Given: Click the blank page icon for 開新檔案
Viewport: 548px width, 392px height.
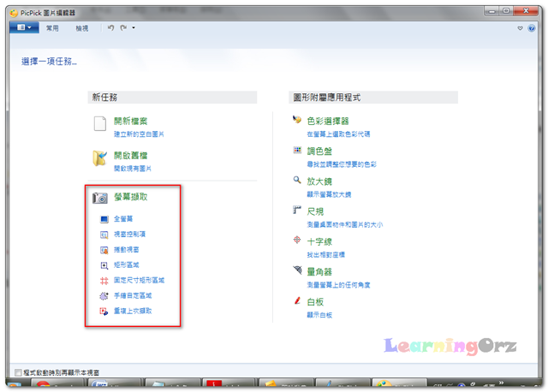Looking at the screenshot, I should point(100,124).
